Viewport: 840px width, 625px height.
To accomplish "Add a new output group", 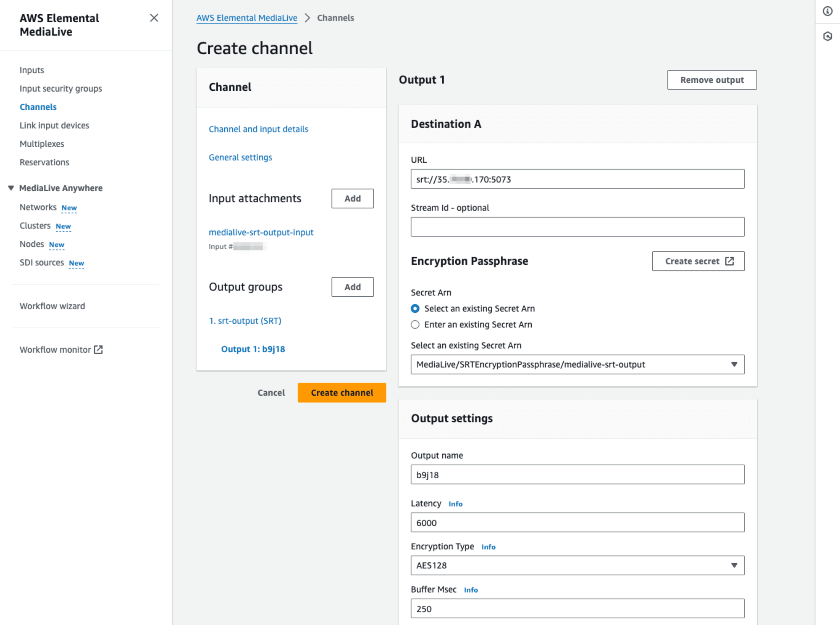I will tap(353, 287).
